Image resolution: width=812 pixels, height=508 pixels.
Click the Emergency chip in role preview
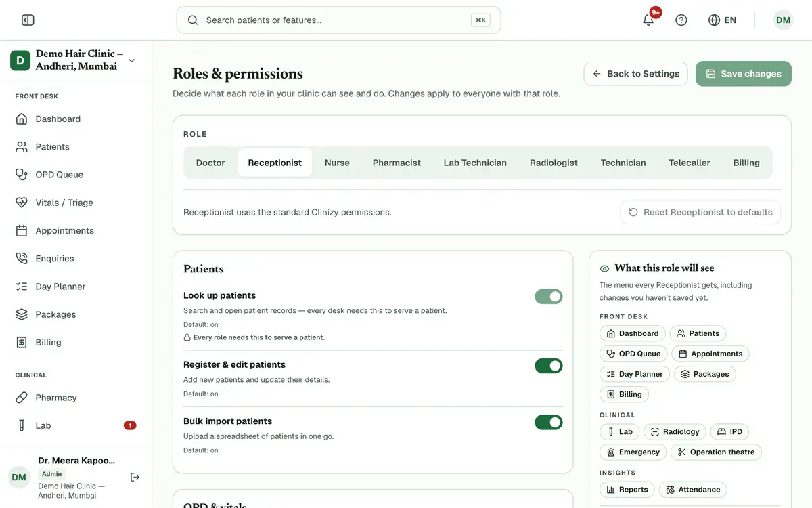coord(633,452)
